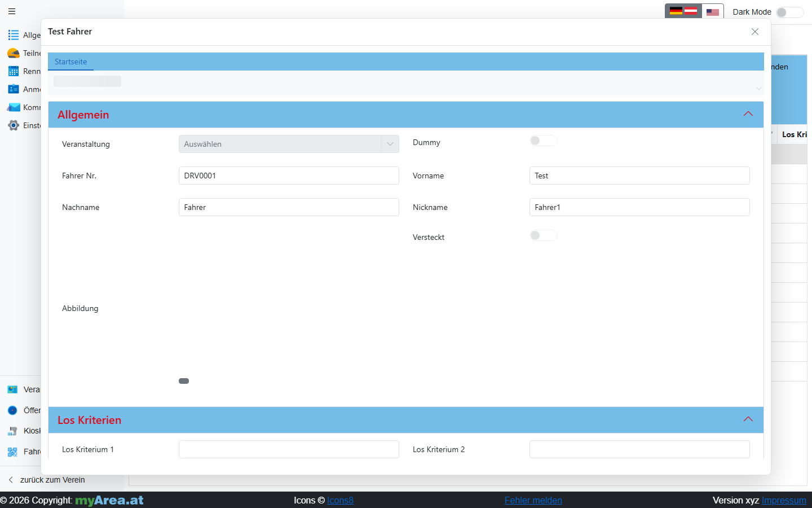Toggle the Versteckt switch
This screenshot has width=812, height=508.
[544, 235]
